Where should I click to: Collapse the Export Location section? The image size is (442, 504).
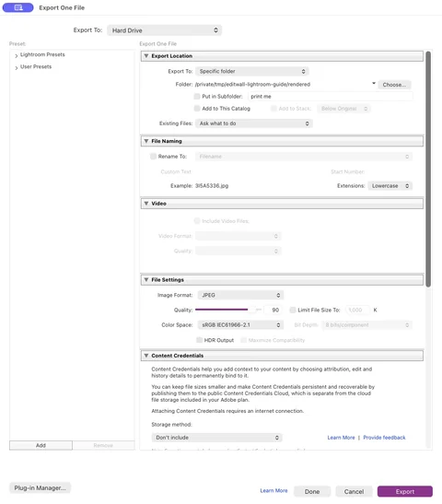click(x=146, y=56)
